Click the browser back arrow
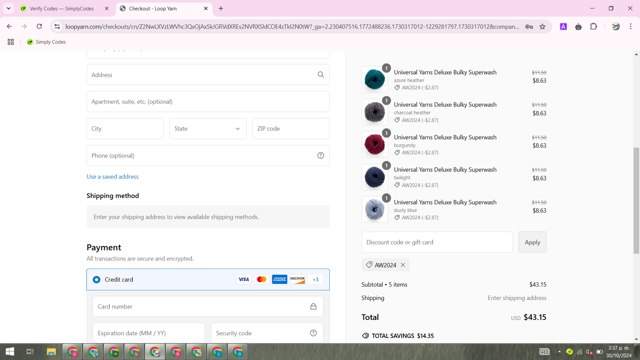The height and width of the screenshot is (360, 640). tap(9, 27)
